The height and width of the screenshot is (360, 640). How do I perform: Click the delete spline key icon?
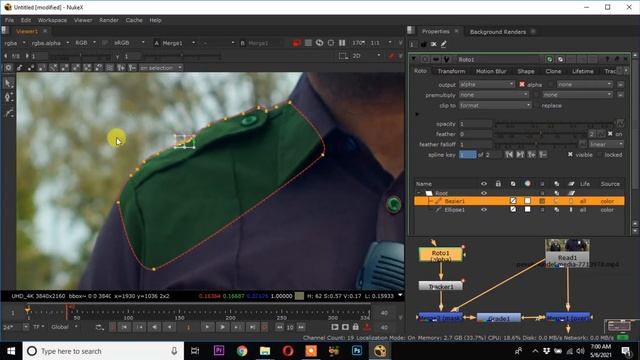pos(543,155)
